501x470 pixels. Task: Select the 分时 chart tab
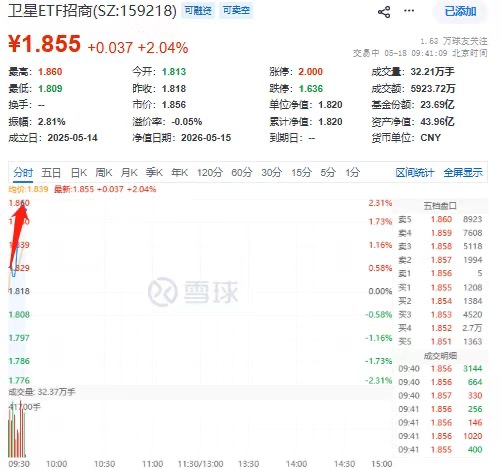[x=23, y=173]
